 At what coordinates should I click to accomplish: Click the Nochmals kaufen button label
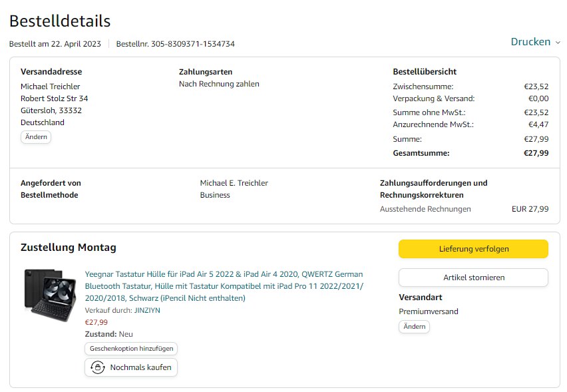(x=140, y=367)
